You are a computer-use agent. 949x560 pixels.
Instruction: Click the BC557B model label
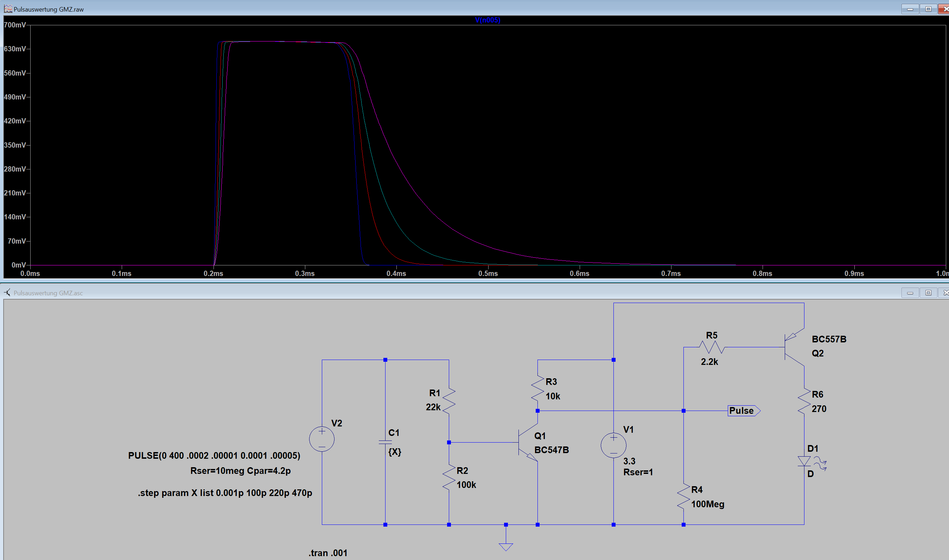click(829, 339)
